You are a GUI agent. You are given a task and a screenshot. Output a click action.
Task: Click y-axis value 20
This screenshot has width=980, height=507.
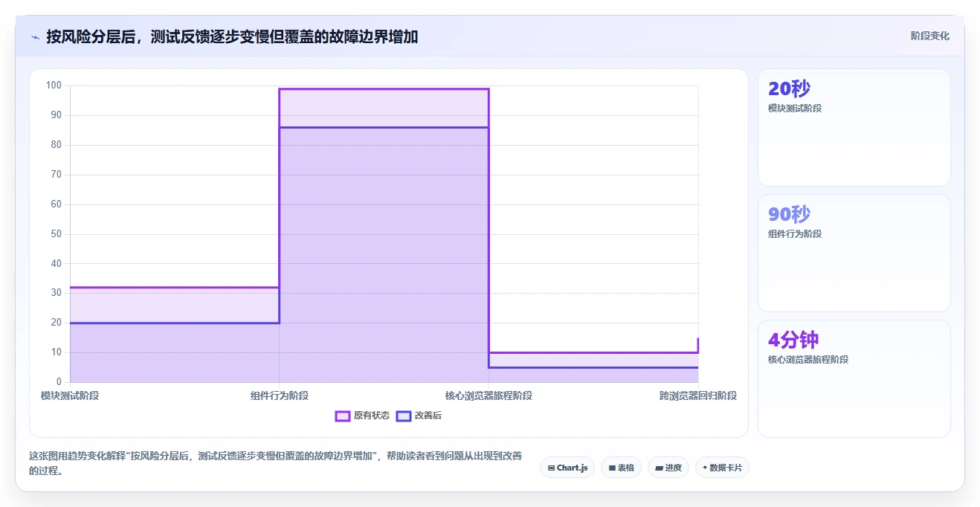pyautogui.click(x=57, y=323)
